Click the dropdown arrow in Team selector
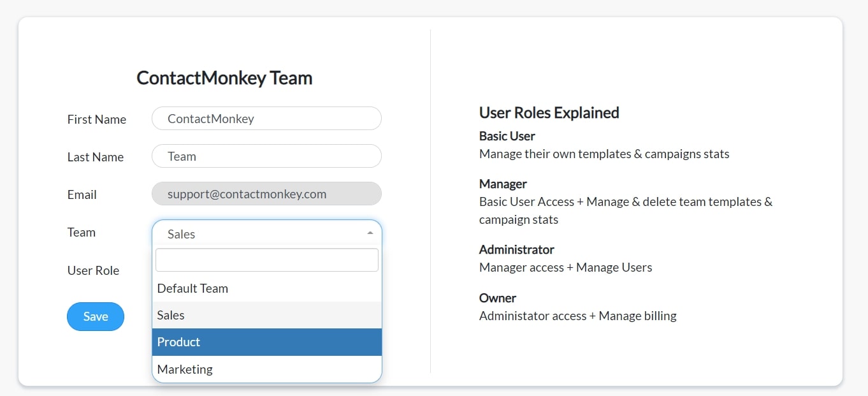This screenshot has height=396, width=868. pyautogui.click(x=370, y=233)
